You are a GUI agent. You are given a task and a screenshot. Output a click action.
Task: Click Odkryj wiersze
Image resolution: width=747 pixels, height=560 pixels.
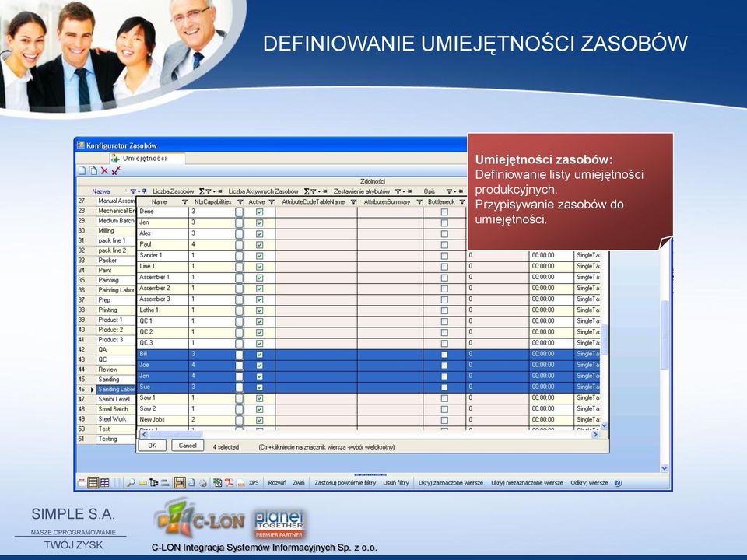coord(589,483)
